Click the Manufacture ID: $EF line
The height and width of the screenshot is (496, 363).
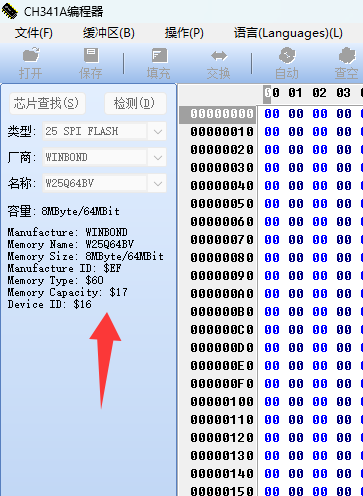click(x=64, y=268)
